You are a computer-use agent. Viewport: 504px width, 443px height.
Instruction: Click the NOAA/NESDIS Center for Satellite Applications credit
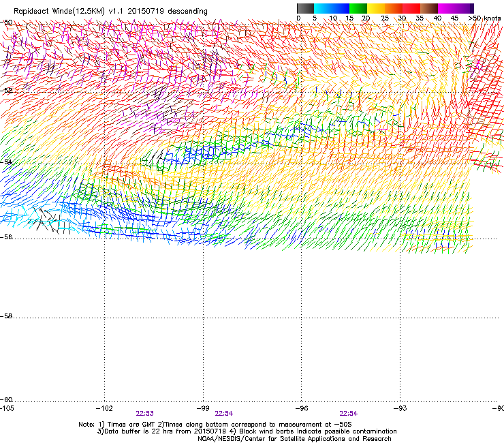(x=294, y=439)
